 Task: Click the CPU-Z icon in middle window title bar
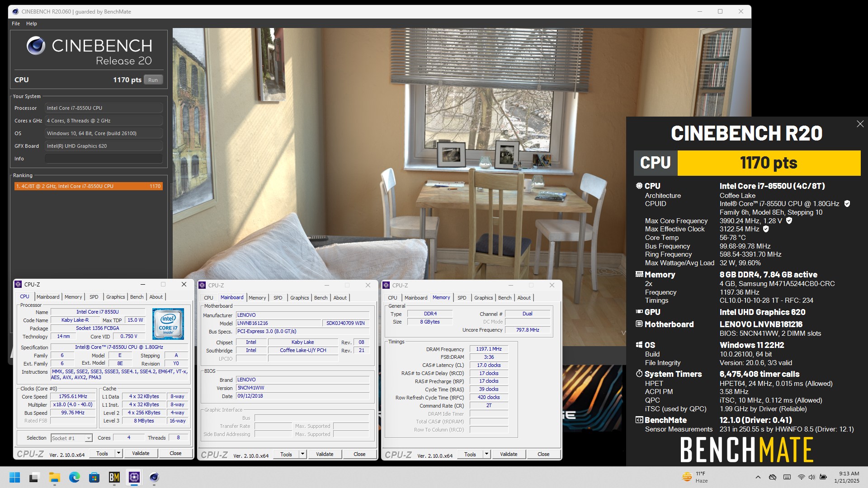pos(203,285)
